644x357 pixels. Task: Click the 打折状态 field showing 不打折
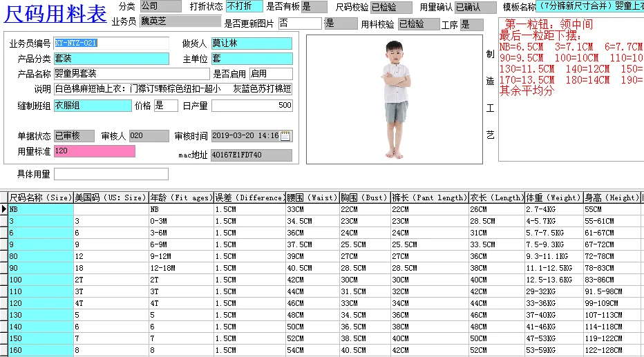[245, 6]
